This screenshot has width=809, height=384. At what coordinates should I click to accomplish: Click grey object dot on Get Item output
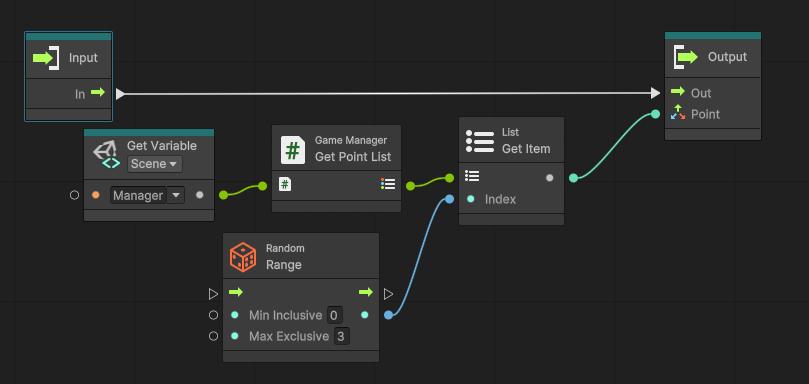[549, 178]
